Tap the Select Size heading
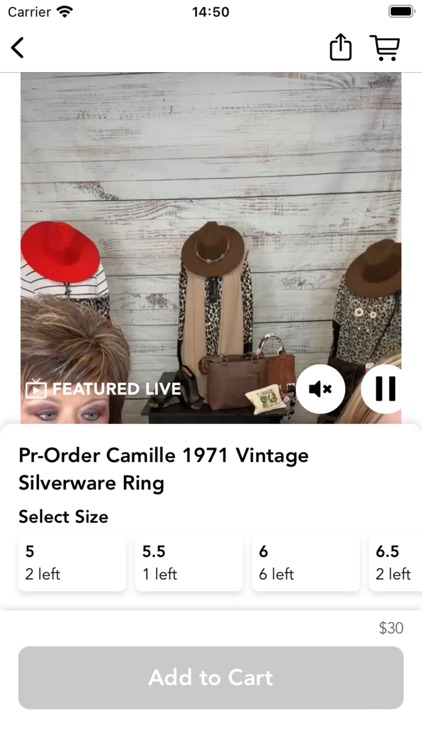The height and width of the screenshot is (750, 422). point(63,517)
